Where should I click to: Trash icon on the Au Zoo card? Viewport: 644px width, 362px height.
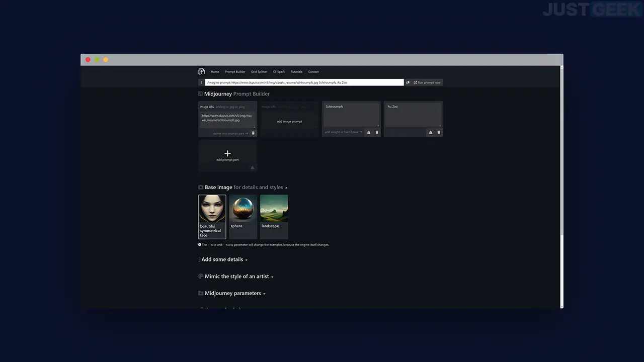pos(439,132)
